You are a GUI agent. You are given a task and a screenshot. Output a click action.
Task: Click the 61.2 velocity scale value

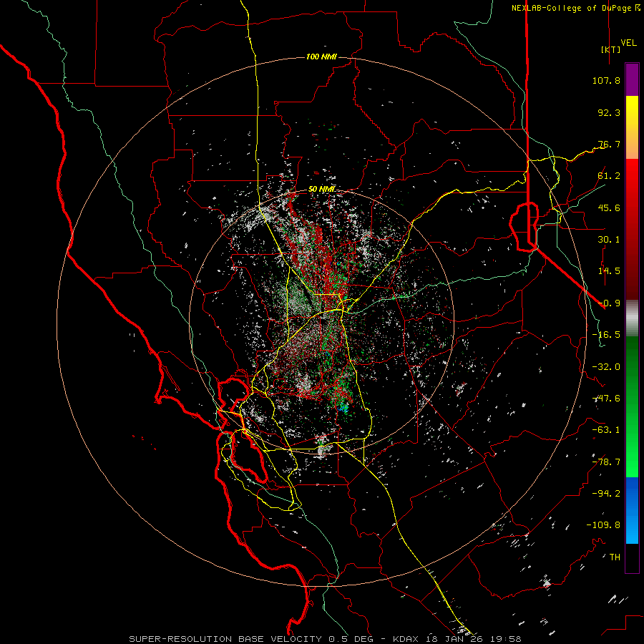(609, 176)
